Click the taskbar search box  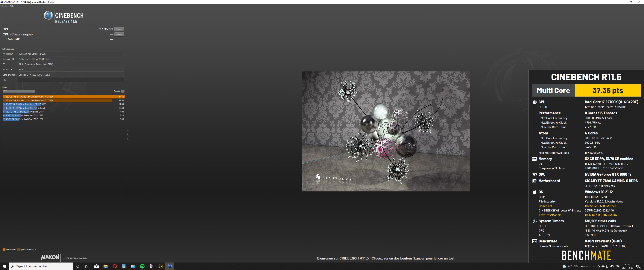tap(41, 266)
